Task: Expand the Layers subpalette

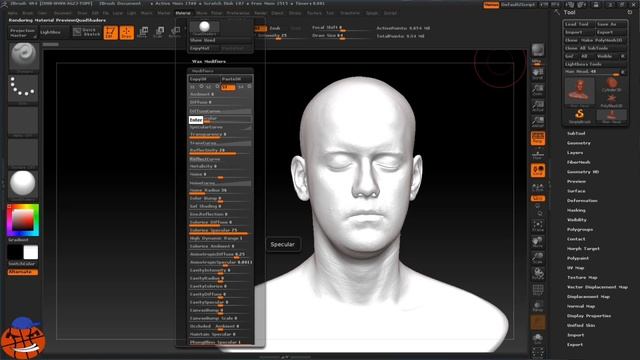Action: [x=575, y=153]
